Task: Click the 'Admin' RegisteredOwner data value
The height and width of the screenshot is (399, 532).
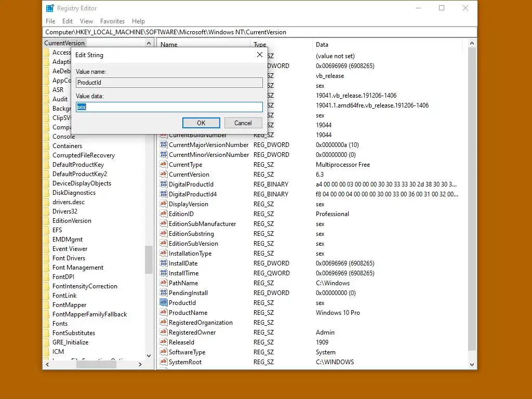Action: 325,332
